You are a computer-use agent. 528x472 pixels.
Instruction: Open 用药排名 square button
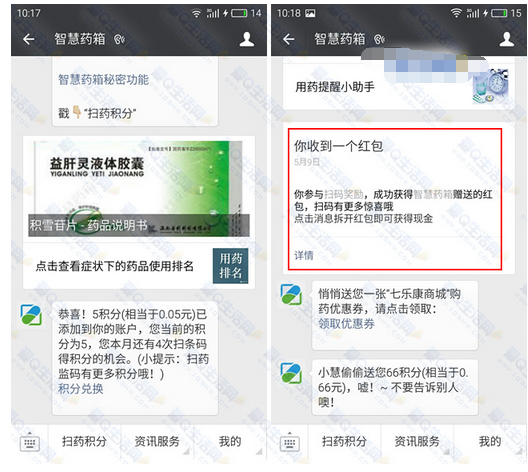[231, 266]
